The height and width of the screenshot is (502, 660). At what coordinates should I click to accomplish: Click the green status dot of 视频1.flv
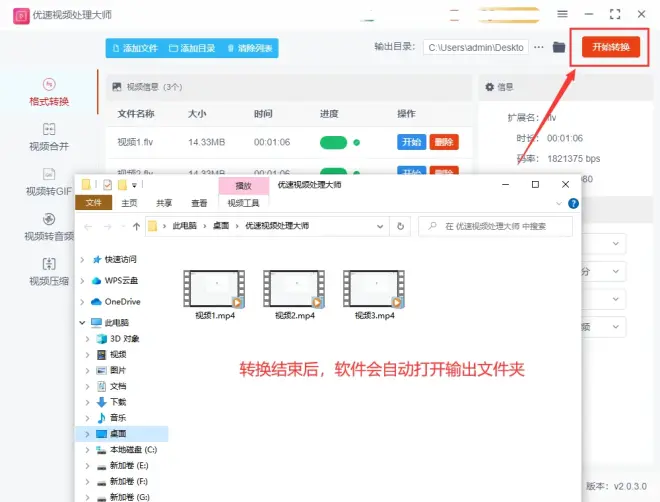coord(357,142)
